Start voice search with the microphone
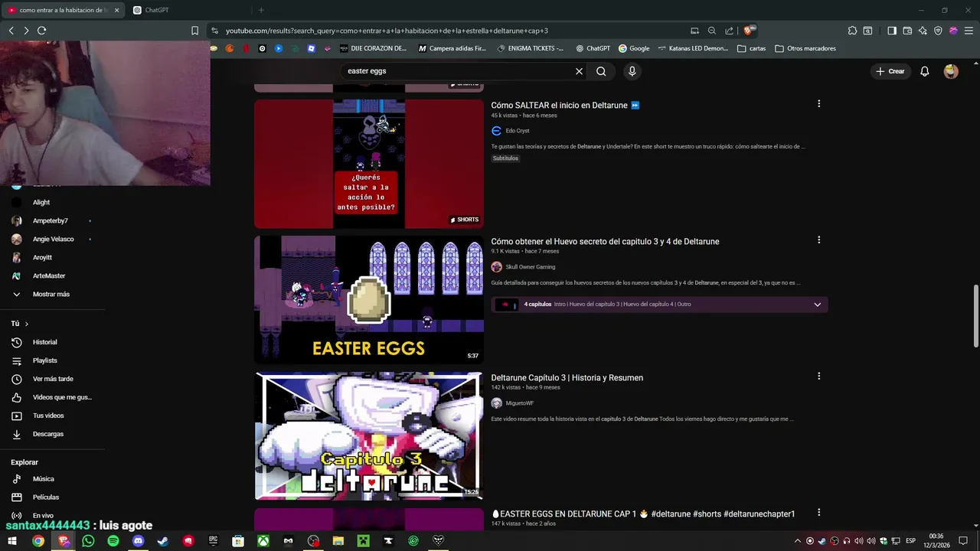 click(632, 71)
